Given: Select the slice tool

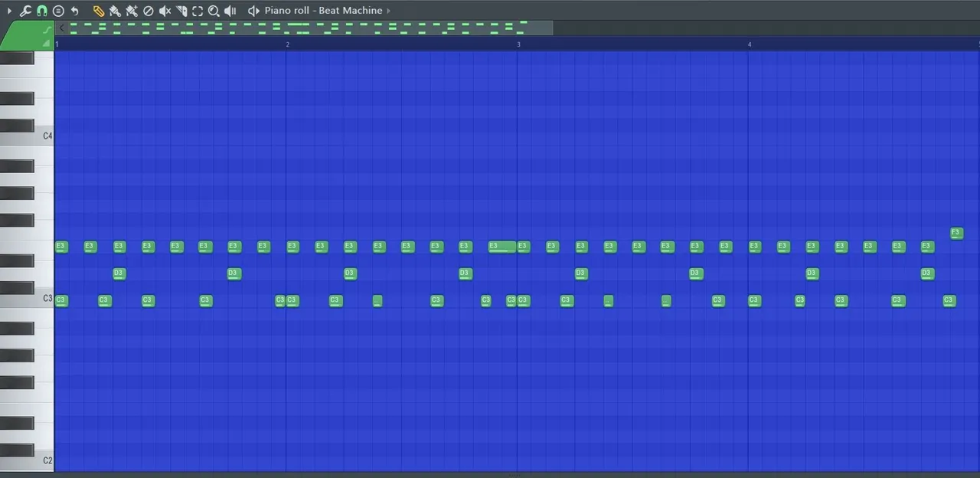Looking at the screenshot, I should coord(181,11).
